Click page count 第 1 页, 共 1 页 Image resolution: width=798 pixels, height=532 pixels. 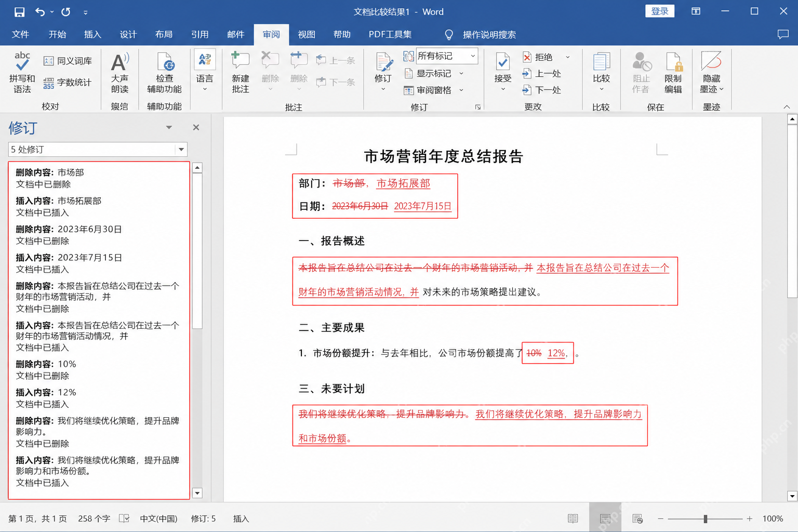37,518
